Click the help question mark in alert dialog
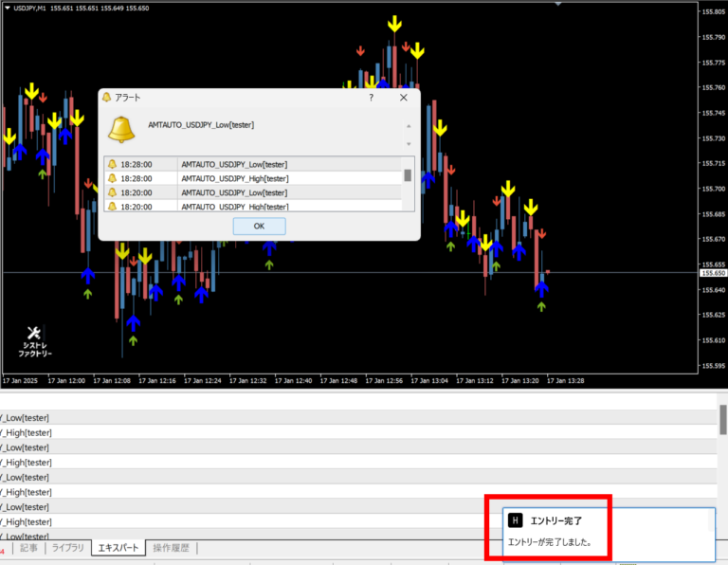728x565 pixels. point(371,97)
